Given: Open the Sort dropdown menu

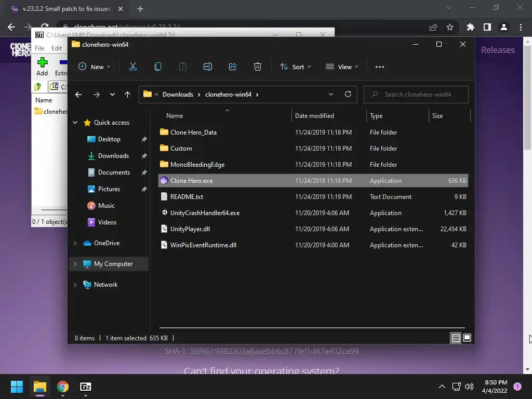Looking at the screenshot, I should [x=295, y=67].
